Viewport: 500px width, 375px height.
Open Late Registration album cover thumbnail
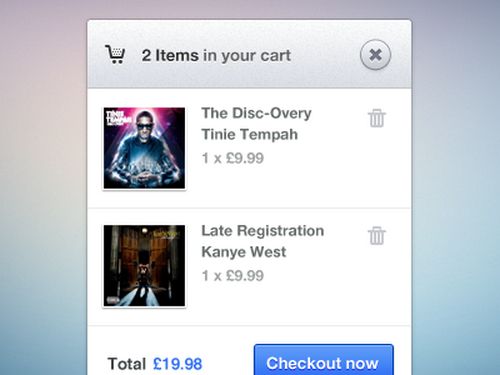click(144, 266)
